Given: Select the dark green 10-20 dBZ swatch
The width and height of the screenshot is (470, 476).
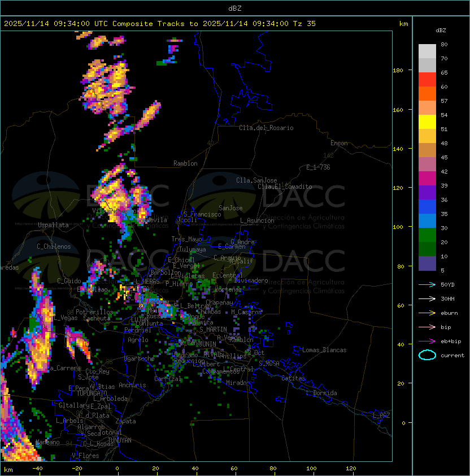Looking at the screenshot, I should coord(427,249).
